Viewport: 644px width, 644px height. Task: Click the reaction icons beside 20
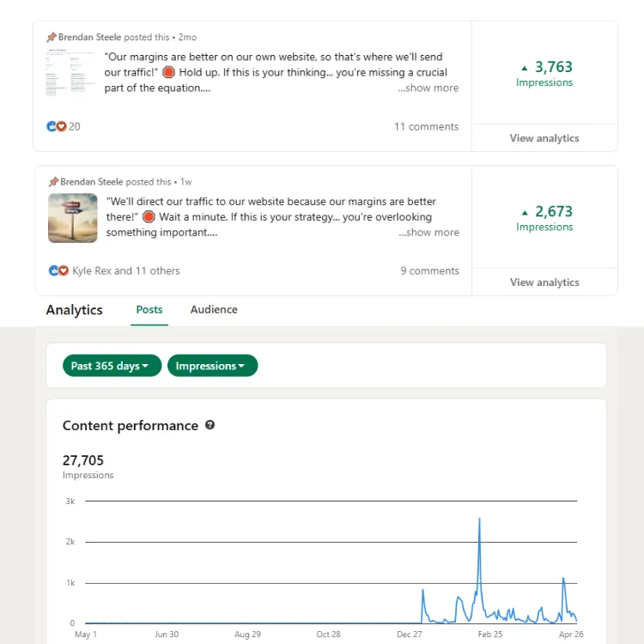click(x=57, y=126)
